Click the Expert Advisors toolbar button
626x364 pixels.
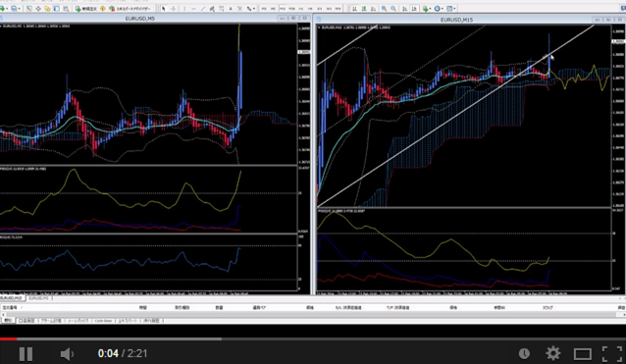click(x=130, y=9)
